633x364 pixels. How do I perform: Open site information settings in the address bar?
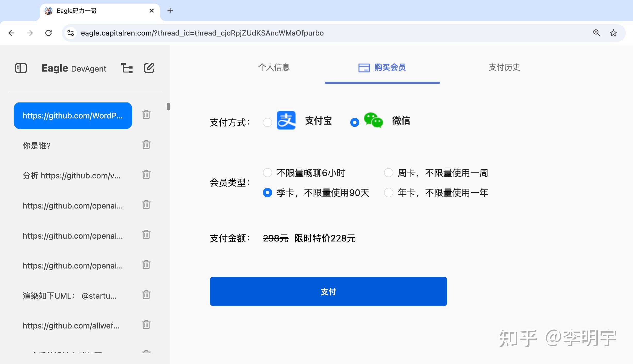tap(71, 33)
